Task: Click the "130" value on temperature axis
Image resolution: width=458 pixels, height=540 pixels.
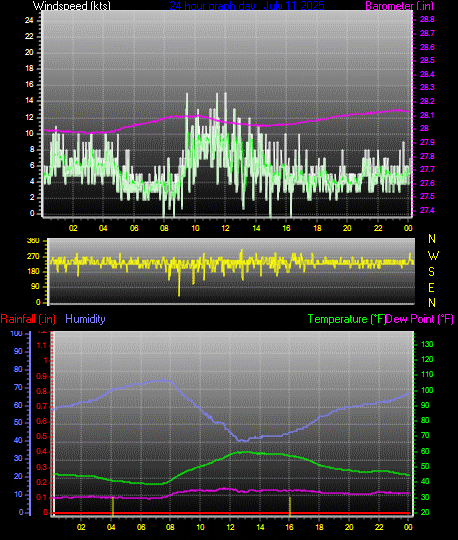Action: tap(427, 344)
